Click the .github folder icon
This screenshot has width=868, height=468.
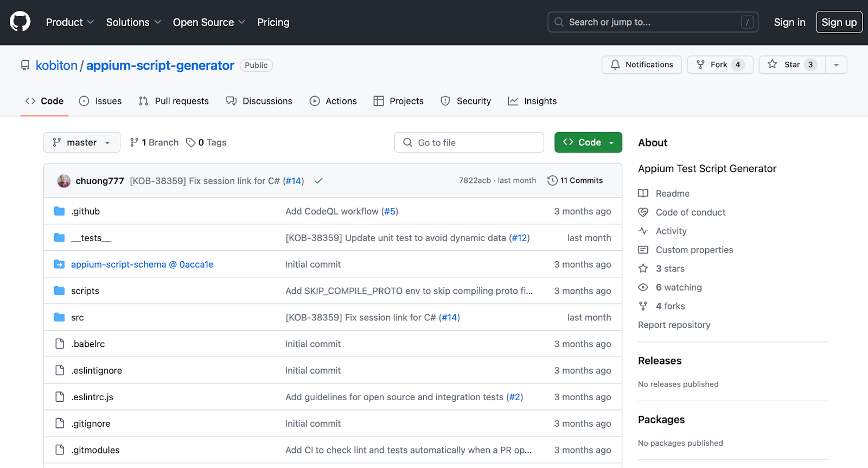coord(60,211)
